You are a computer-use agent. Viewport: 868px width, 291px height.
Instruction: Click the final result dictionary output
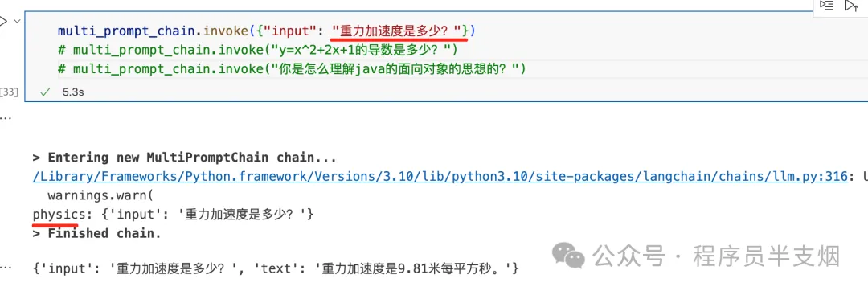pos(276,269)
